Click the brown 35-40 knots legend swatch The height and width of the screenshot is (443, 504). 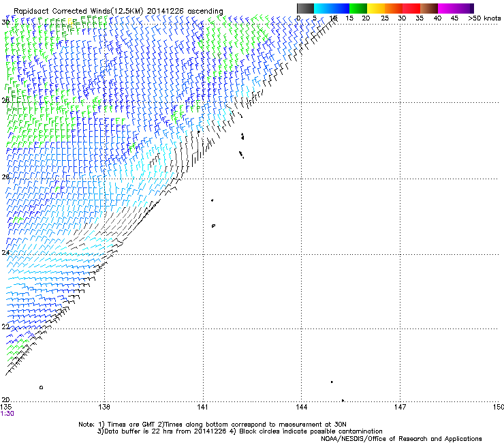click(x=429, y=8)
